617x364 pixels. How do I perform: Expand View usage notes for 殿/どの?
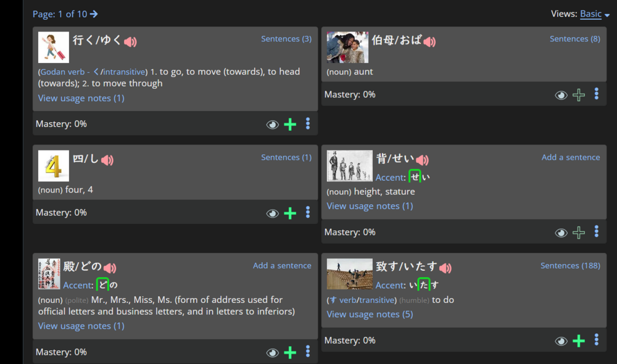[81, 326]
